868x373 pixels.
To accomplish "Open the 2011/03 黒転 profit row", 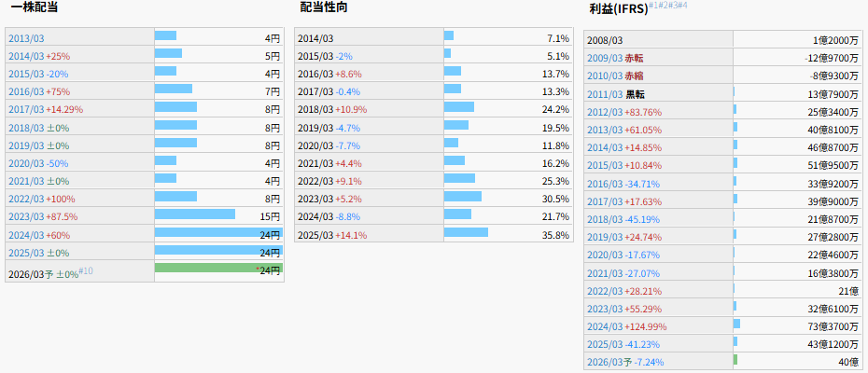I will pyautogui.click(x=615, y=94).
